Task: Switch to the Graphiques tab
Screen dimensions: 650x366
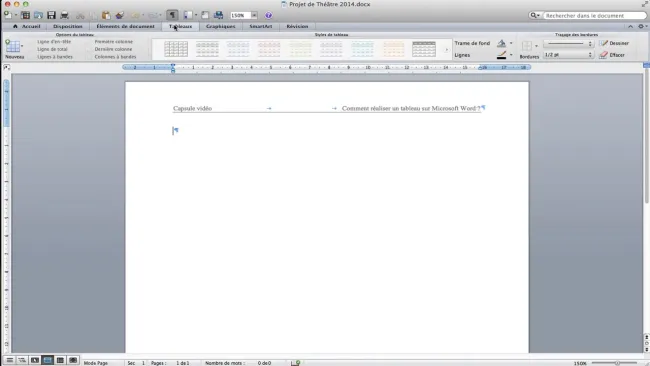Action: [x=220, y=26]
